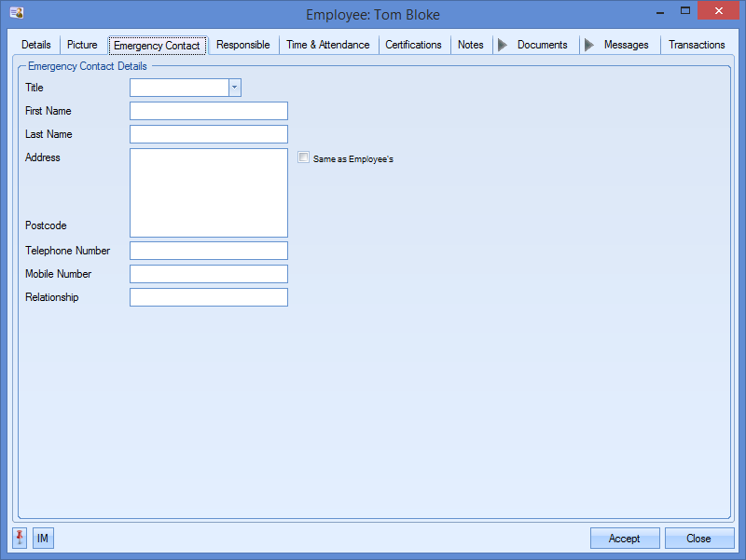746x560 pixels.
Task: Click inside the Address text area
Action: [x=209, y=193]
